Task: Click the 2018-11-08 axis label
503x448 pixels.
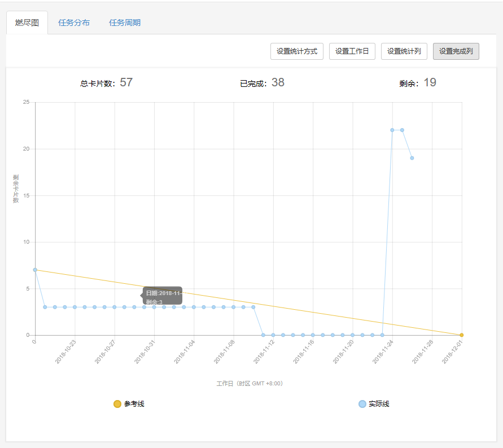Action: tap(225, 352)
